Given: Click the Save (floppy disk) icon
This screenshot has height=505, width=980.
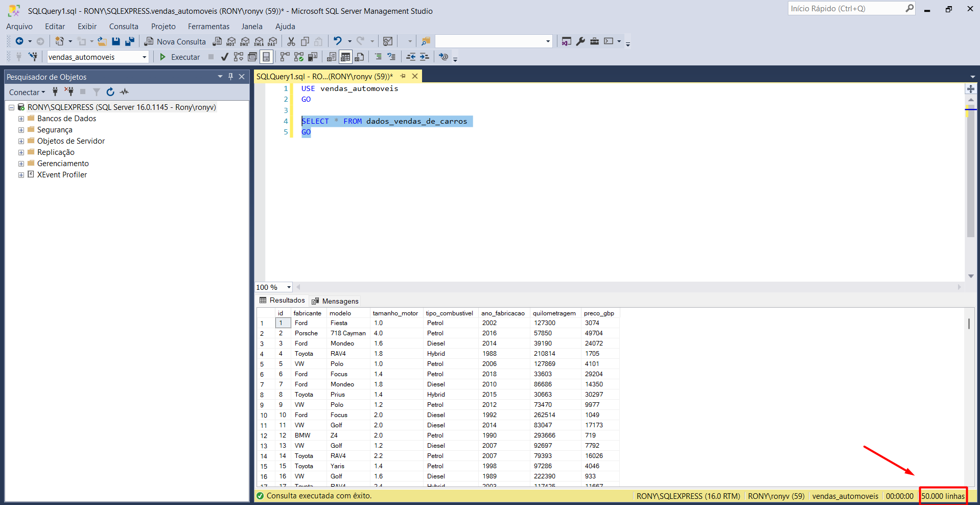Looking at the screenshot, I should click(116, 41).
